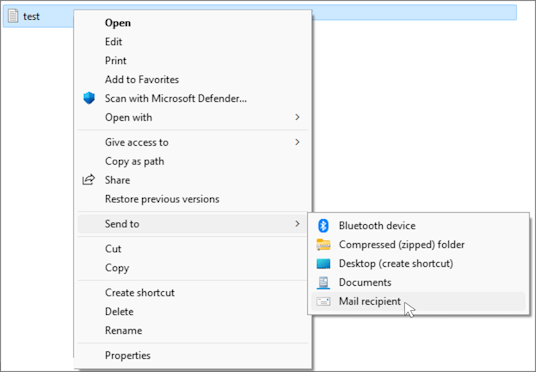Viewport: 536px width, 372px height.
Task: Click the Bluetooth device icon
Action: click(x=323, y=226)
